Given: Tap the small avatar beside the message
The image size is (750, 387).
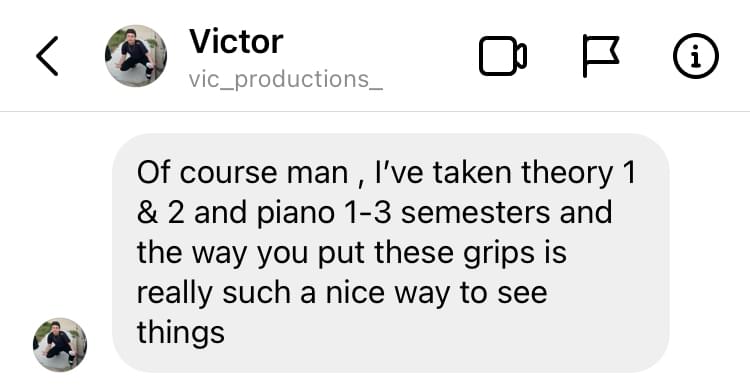Looking at the screenshot, I should click(x=60, y=344).
